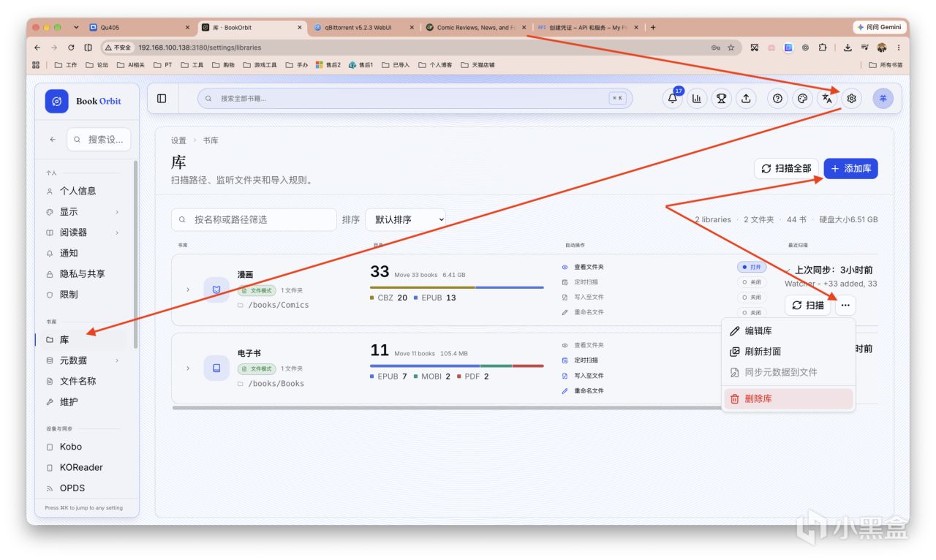Toggle 重命名文件 关闭 switch for 漫画
Image resolution: width=936 pixels, height=560 pixels.
[752, 312]
